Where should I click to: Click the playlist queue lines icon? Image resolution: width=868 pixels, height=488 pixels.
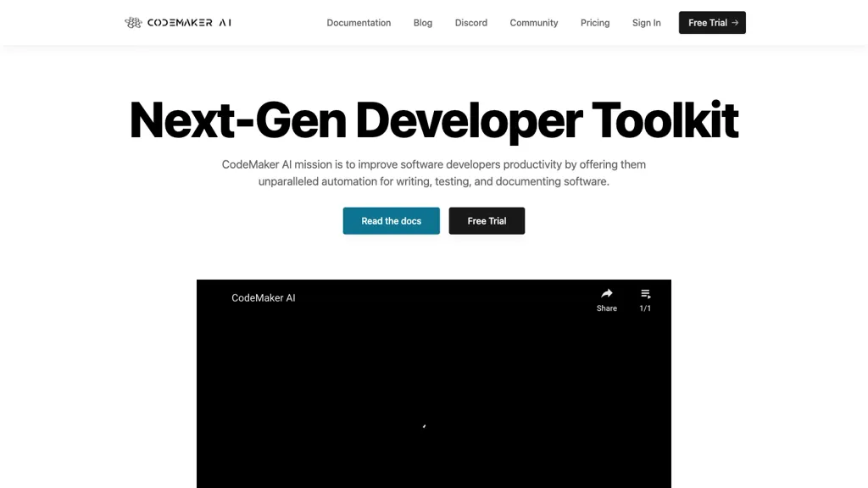pyautogui.click(x=643, y=293)
